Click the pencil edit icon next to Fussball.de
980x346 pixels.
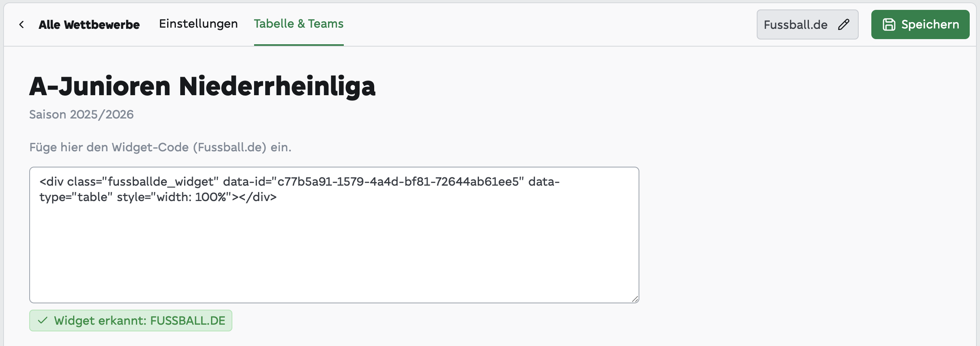coord(844,24)
